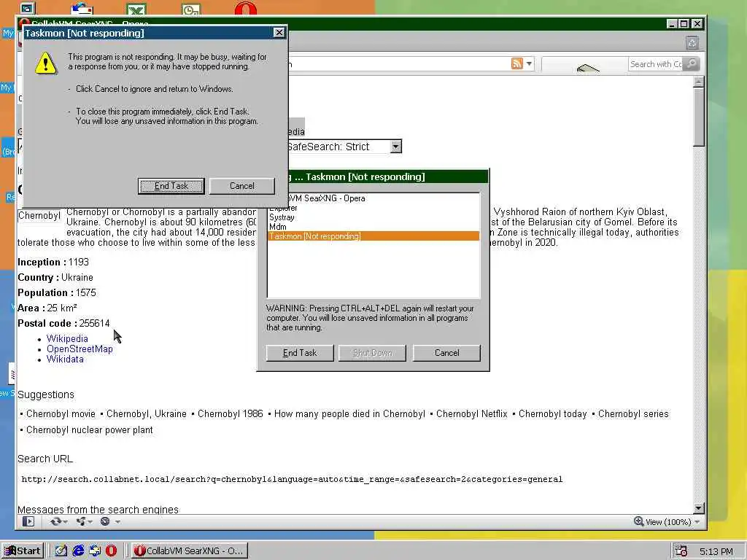Click Cancel in the Close Program window
This screenshot has height=560, width=747.
point(446,353)
